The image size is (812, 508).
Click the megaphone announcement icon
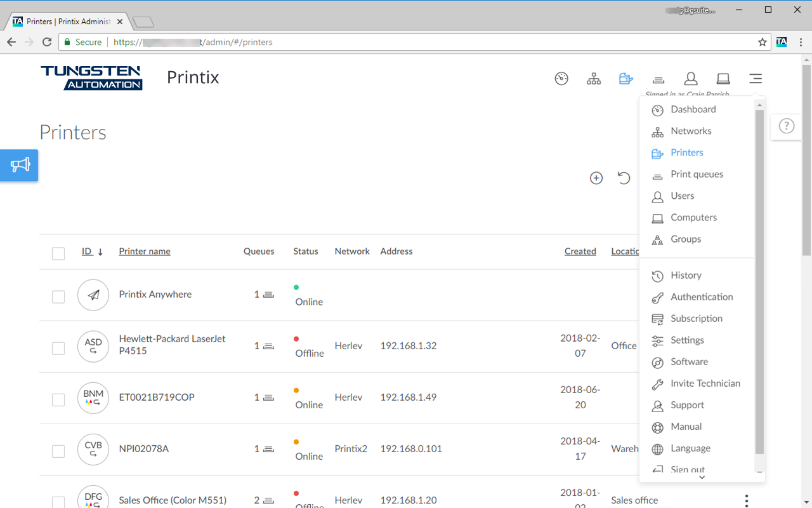click(18, 165)
